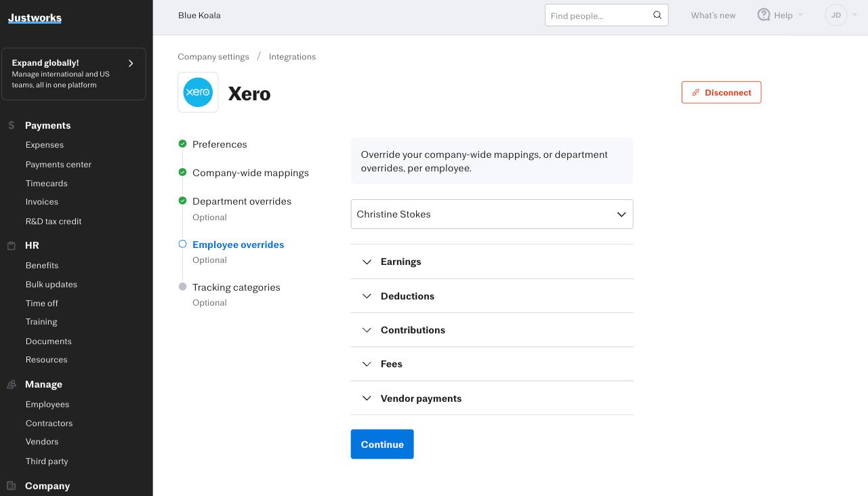Click the Justworks logo

pos(35,18)
